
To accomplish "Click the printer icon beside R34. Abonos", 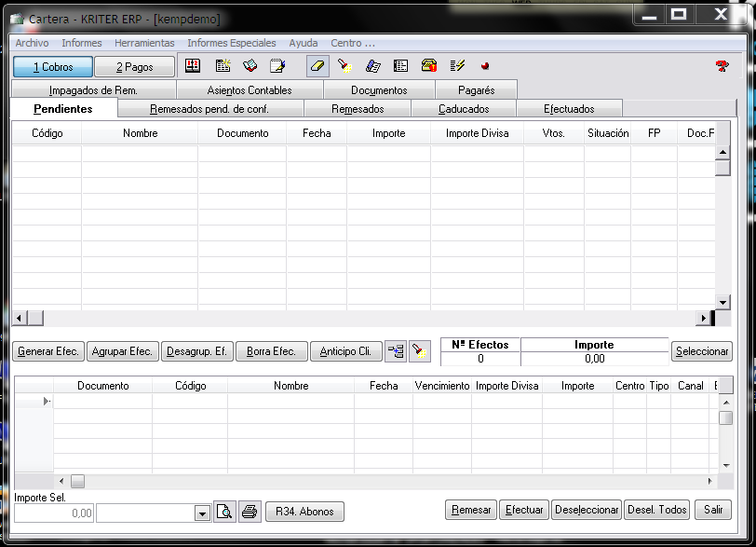I will coord(250,512).
